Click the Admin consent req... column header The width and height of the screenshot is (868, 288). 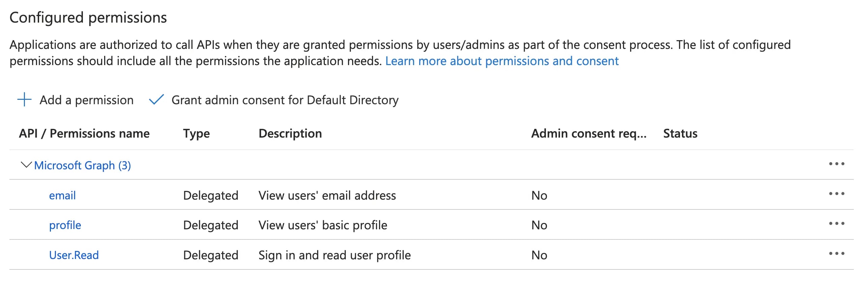coord(589,134)
